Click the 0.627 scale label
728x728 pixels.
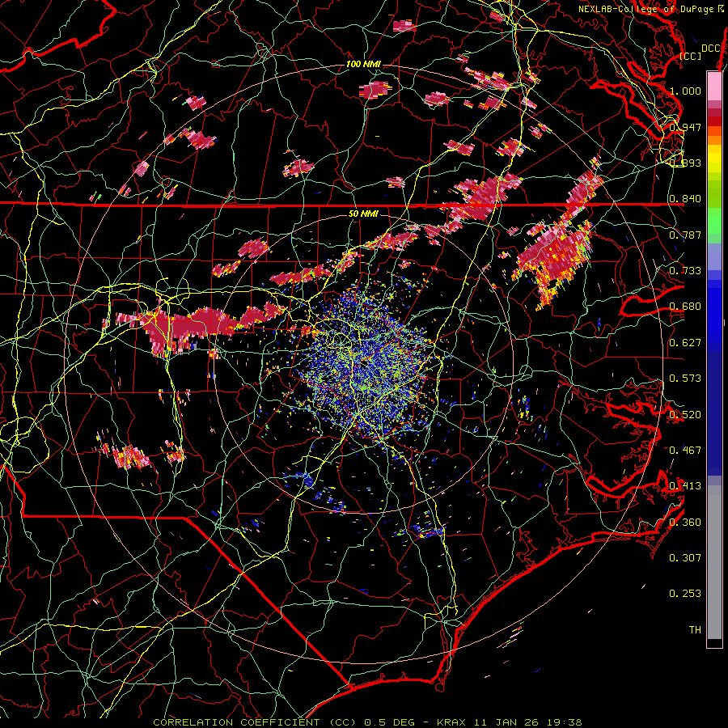[685, 342]
